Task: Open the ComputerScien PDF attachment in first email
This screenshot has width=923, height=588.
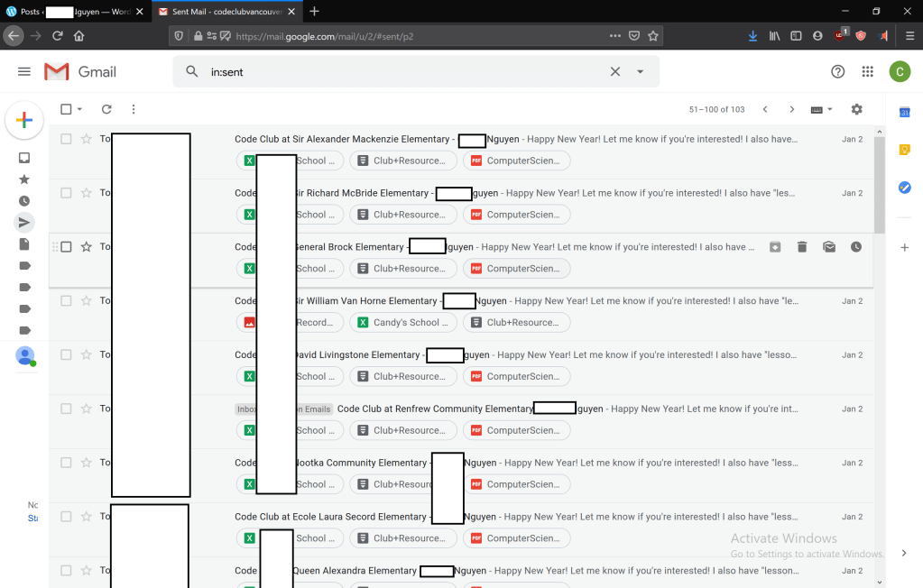Action: (x=517, y=161)
